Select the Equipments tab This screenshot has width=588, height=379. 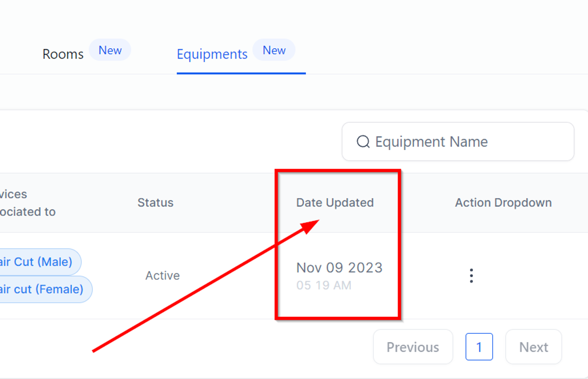[212, 54]
